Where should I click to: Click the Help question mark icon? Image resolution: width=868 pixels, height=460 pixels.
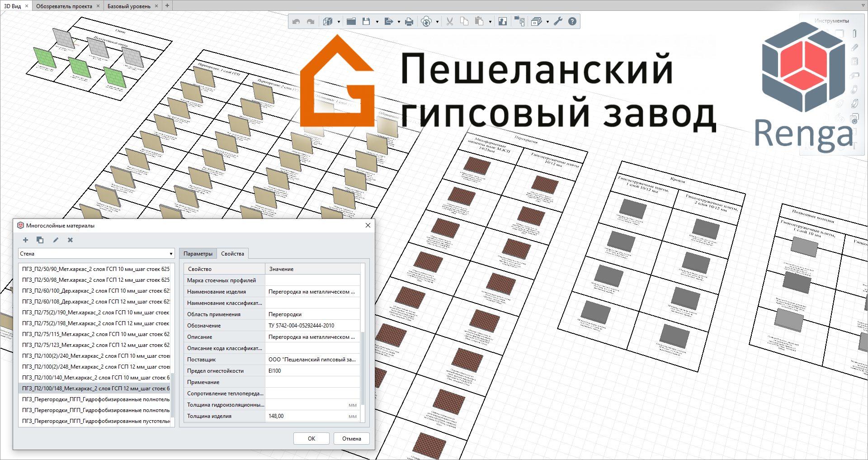(572, 21)
